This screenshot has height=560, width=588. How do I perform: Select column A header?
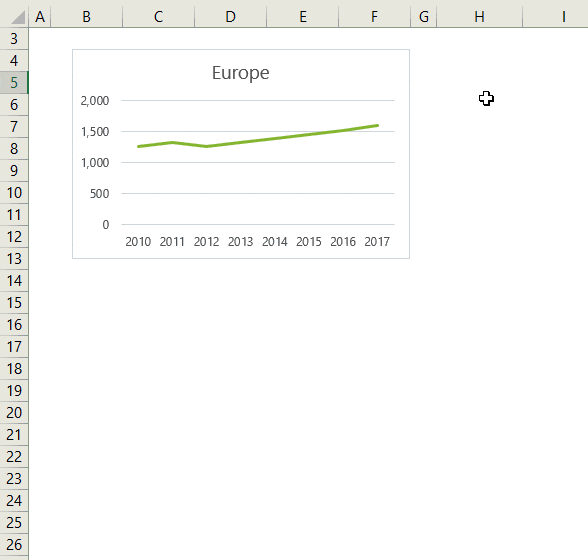coord(40,17)
